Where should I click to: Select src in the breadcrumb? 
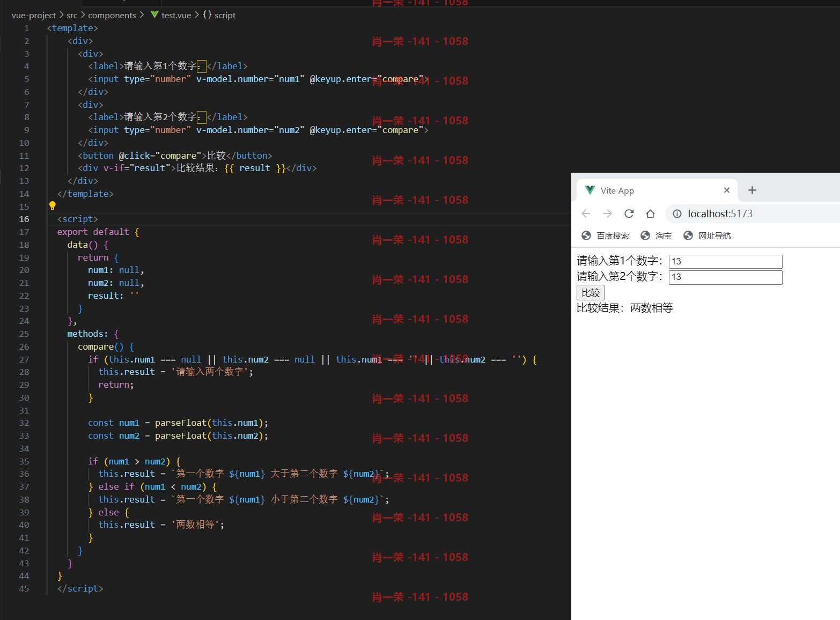coord(72,15)
